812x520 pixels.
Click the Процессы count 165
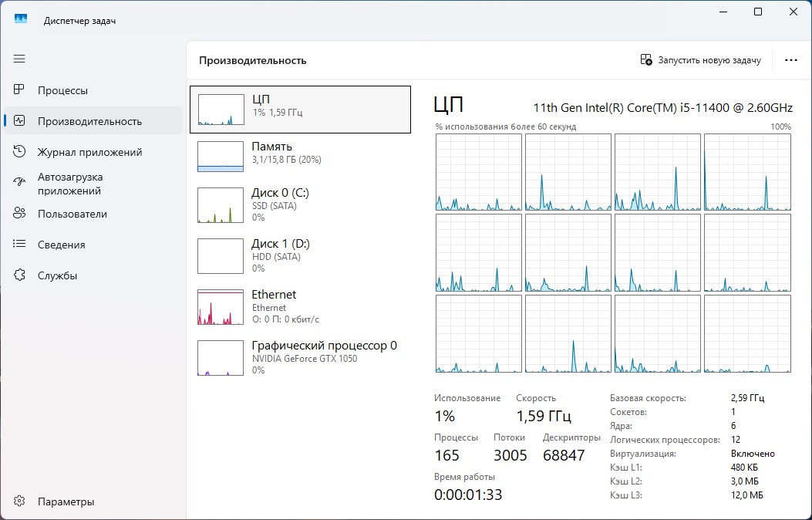click(x=447, y=455)
